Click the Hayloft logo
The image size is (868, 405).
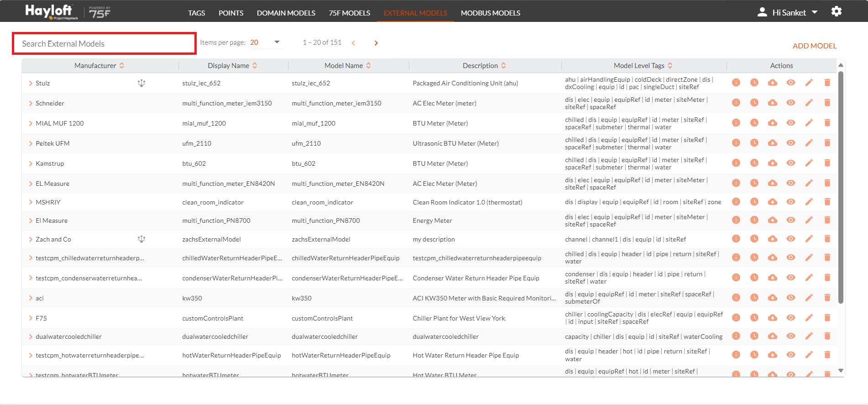52,12
